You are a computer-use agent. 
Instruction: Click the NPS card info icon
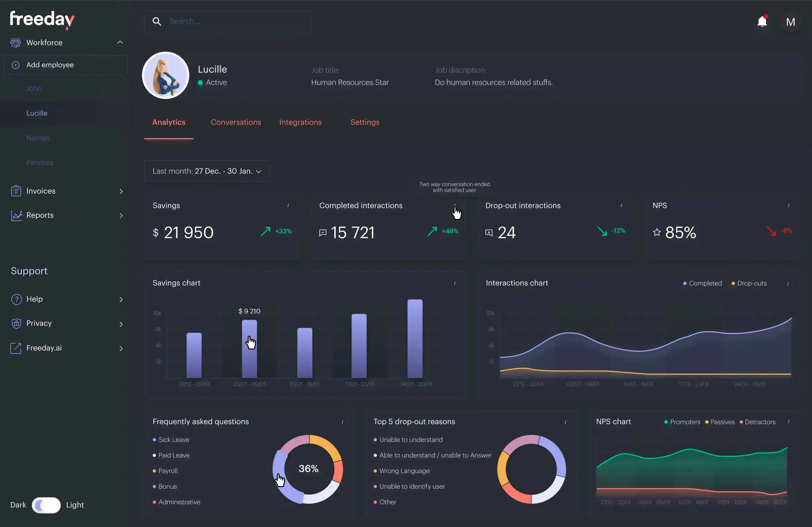point(789,205)
